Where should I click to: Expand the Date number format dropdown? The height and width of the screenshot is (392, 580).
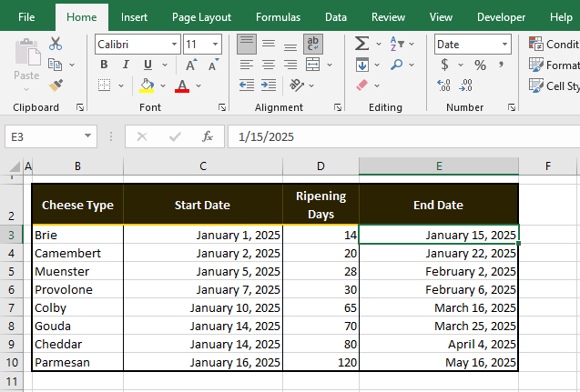point(504,44)
